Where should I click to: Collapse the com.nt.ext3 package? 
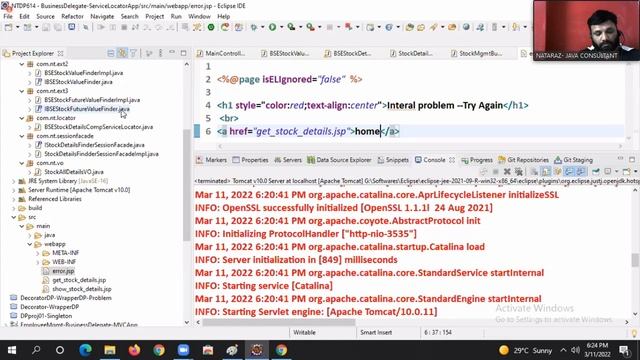(22, 91)
